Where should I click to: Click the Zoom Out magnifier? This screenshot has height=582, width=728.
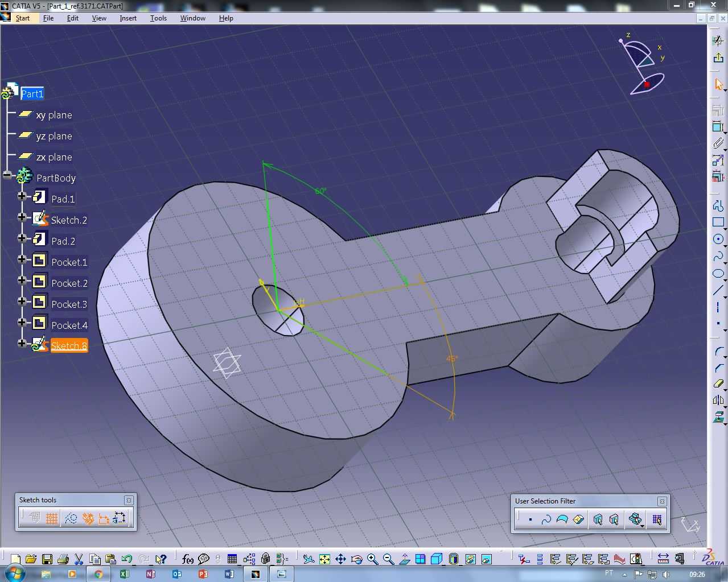point(389,559)
